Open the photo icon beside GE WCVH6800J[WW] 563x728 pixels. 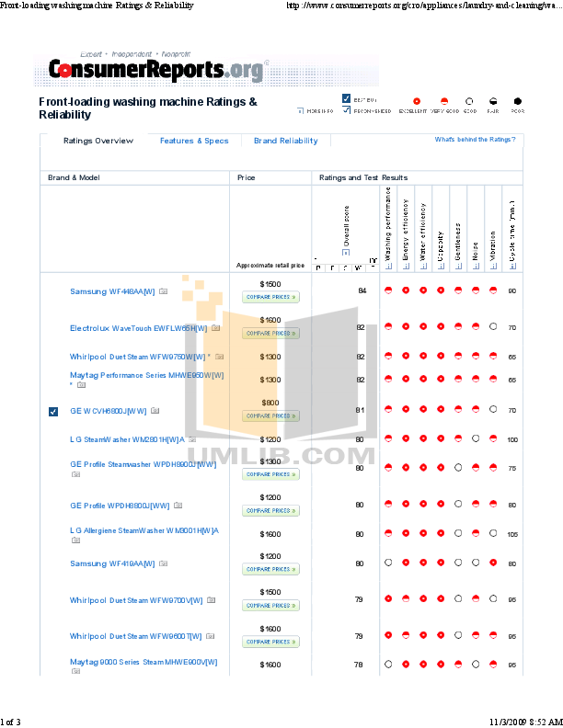tap(155, 411)
